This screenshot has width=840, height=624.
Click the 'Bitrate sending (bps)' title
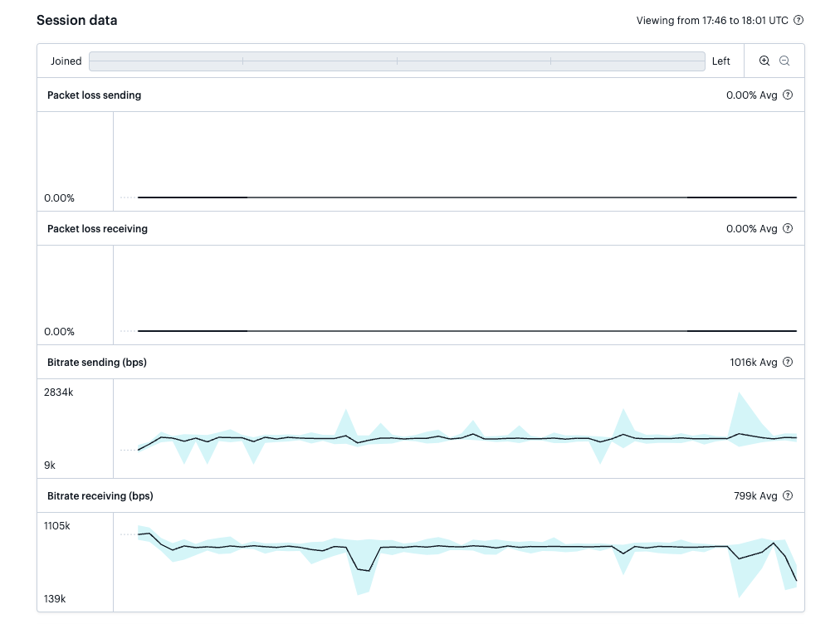pos(97,362)
